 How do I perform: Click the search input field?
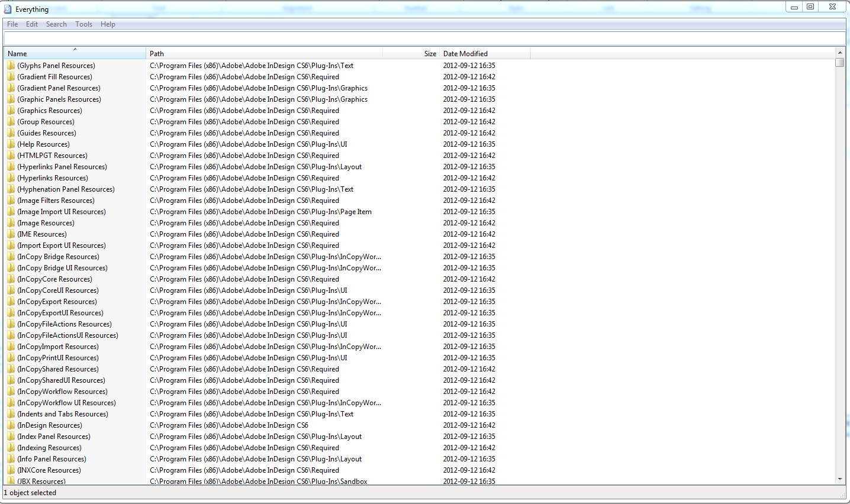424,38
